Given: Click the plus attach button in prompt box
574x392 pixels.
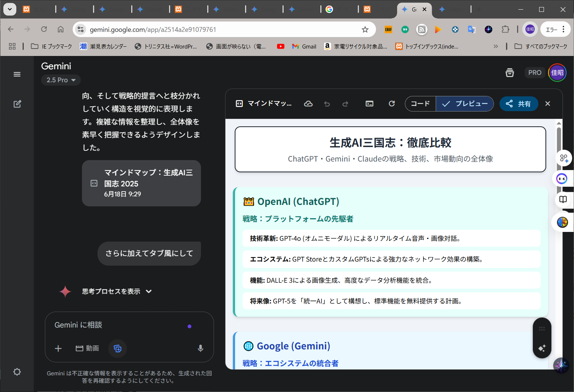Looking at the screenshot, I should click(58, 348).
